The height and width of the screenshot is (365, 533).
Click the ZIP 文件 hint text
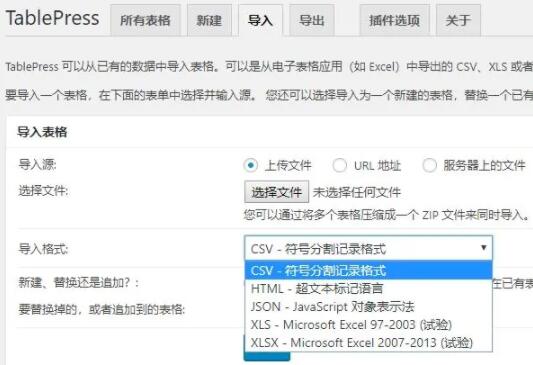coord(387,215)
